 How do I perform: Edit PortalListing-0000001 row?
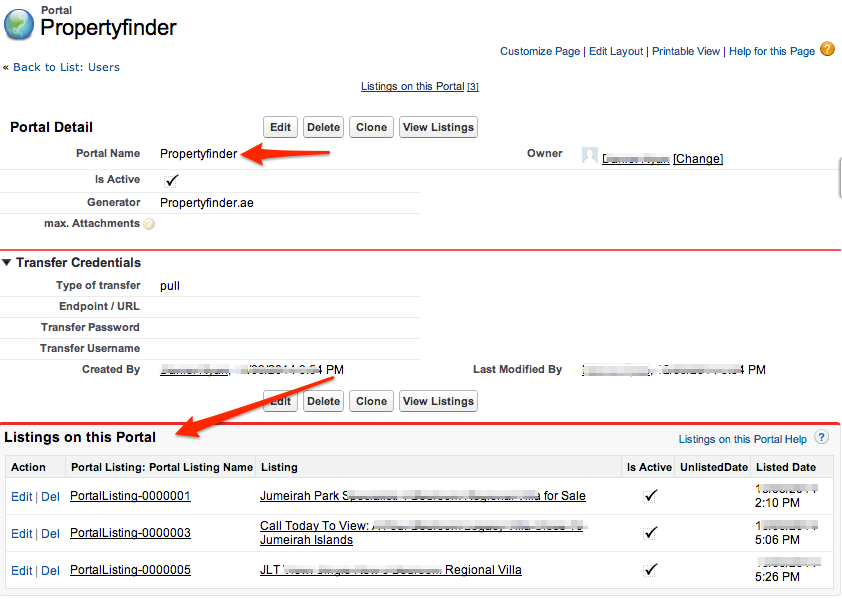click(21, 497)
